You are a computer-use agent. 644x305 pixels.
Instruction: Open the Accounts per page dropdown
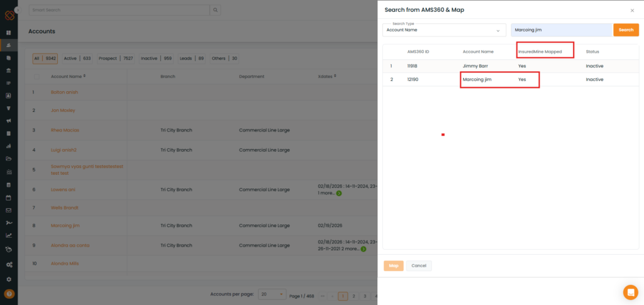click(272, 294)
